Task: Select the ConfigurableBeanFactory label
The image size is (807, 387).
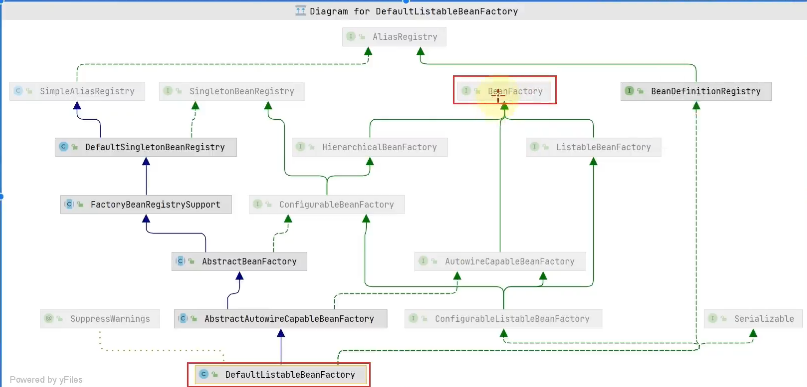Action: 337,204
